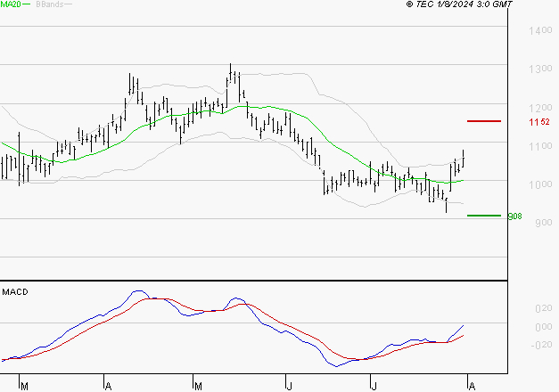This screenshot has width=559, height=392.
Task: Click the first M month label
Action: (24, 387)
